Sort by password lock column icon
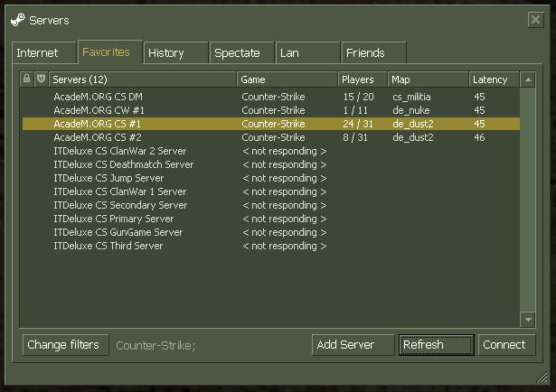Image resolution: width=556 pixels, height=392 pixels. click(26, 79)
